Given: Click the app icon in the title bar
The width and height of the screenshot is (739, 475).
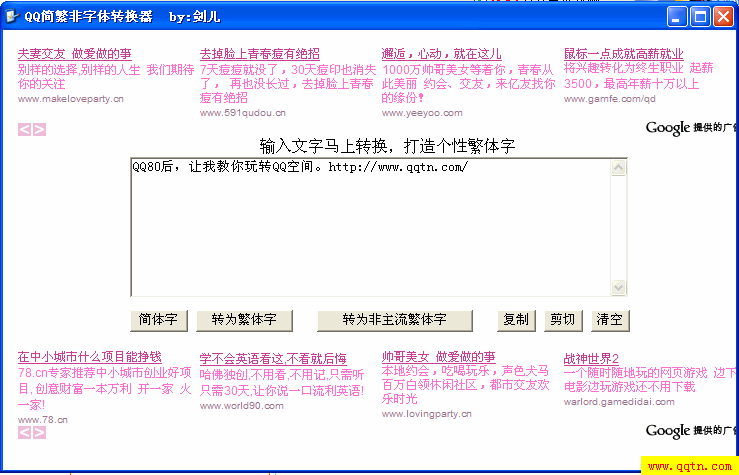Looking at the screenshot, I should click(x=12, y=17).
